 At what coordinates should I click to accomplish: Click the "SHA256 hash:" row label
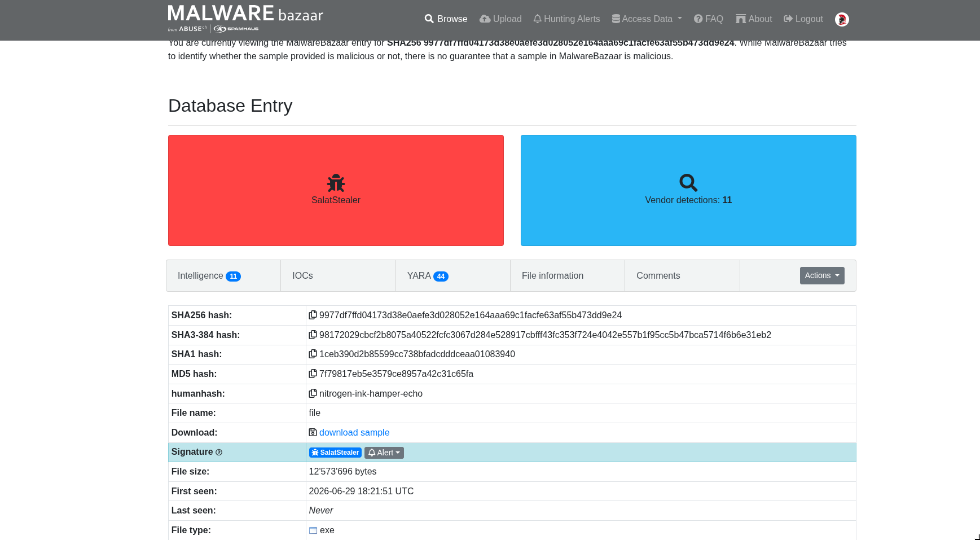pos(201,315)
